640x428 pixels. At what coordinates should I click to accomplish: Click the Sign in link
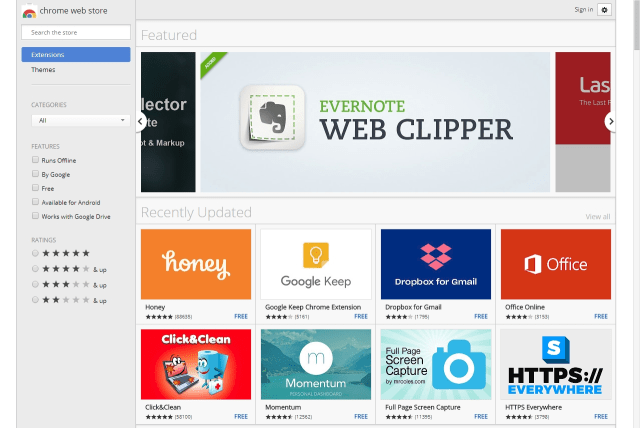[x=584, y=9]
